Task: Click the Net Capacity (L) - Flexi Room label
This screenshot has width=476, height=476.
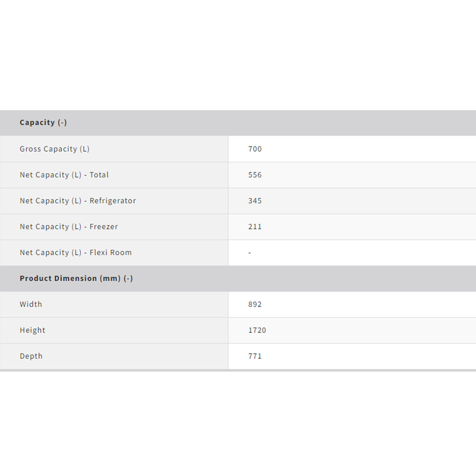Action: tap(76, 253)
